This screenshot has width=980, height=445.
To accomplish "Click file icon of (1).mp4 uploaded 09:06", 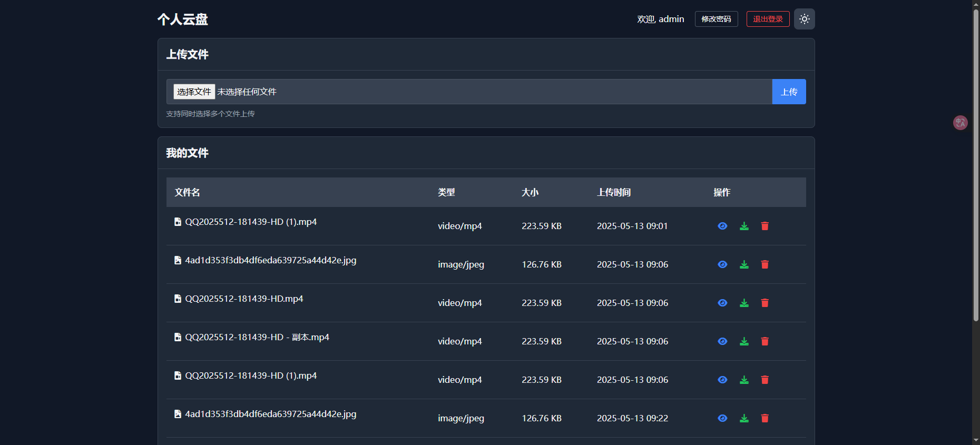I will point(178,375).
